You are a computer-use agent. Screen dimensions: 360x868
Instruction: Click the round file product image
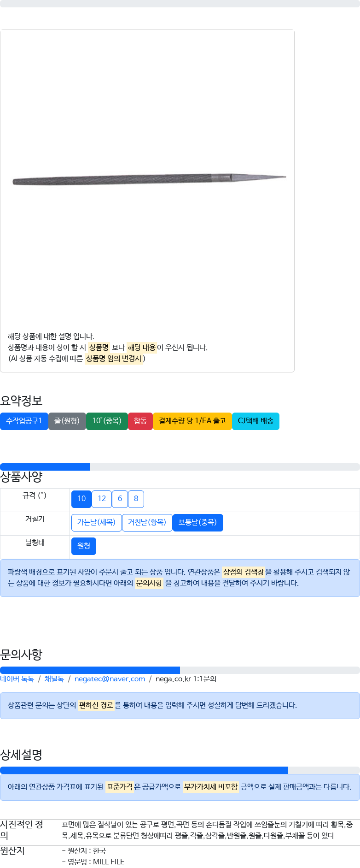(x=148, y=179)
